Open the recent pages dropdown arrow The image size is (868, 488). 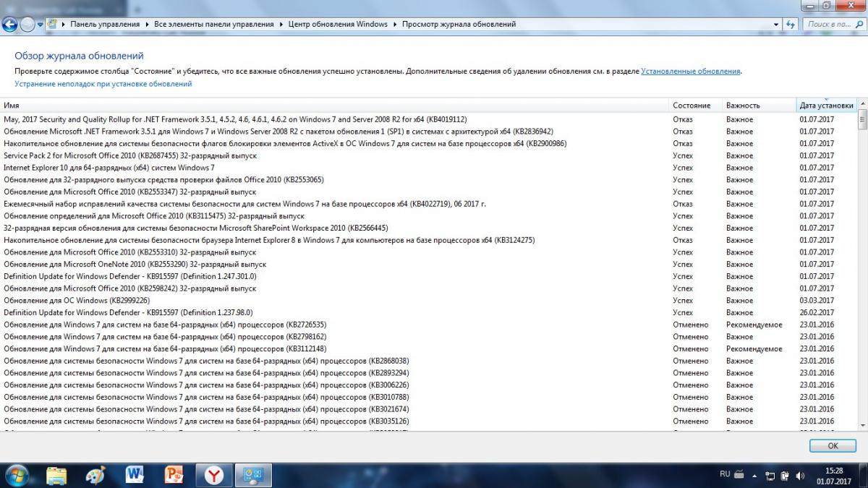pyautogui.click(x=40, y=25)
